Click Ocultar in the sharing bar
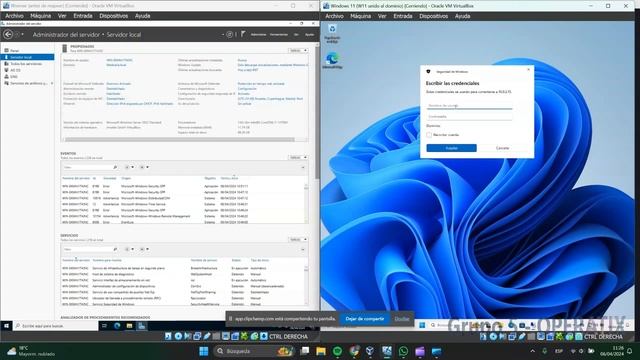 click(402, 319)
